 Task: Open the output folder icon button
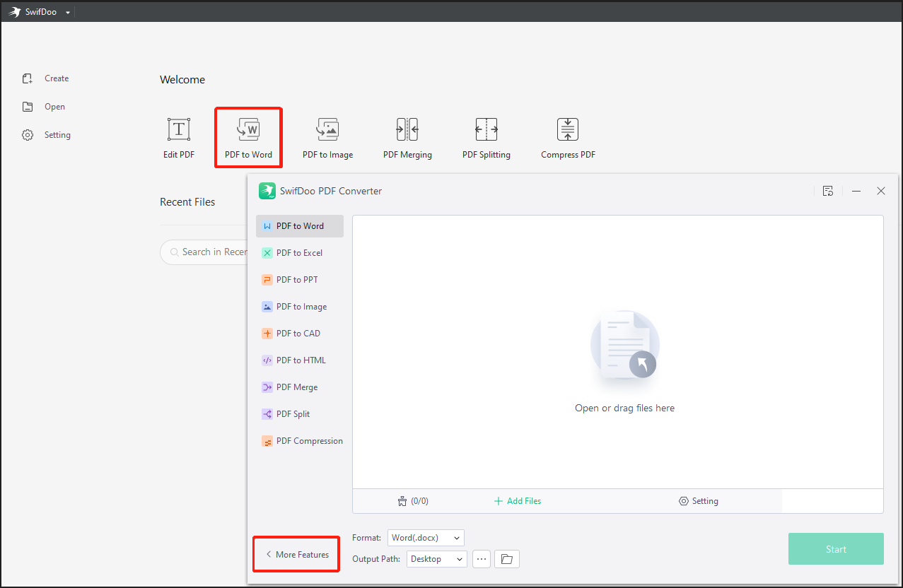point(507,559)
